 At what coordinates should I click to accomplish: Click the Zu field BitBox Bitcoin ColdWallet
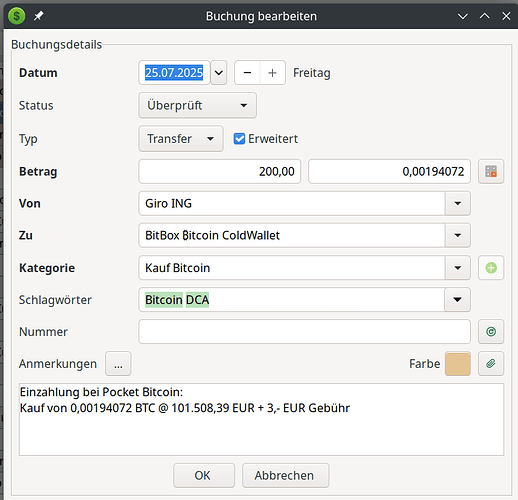[292, 235]
